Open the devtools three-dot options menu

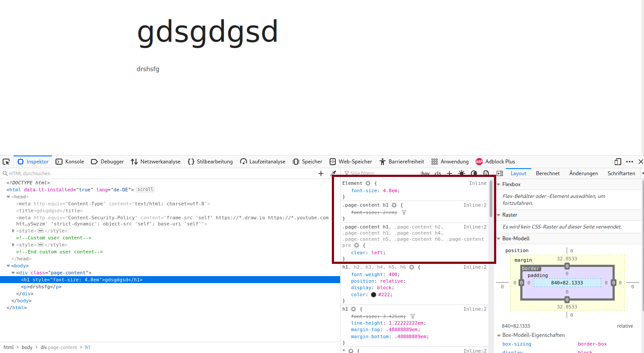coord(630,162)
